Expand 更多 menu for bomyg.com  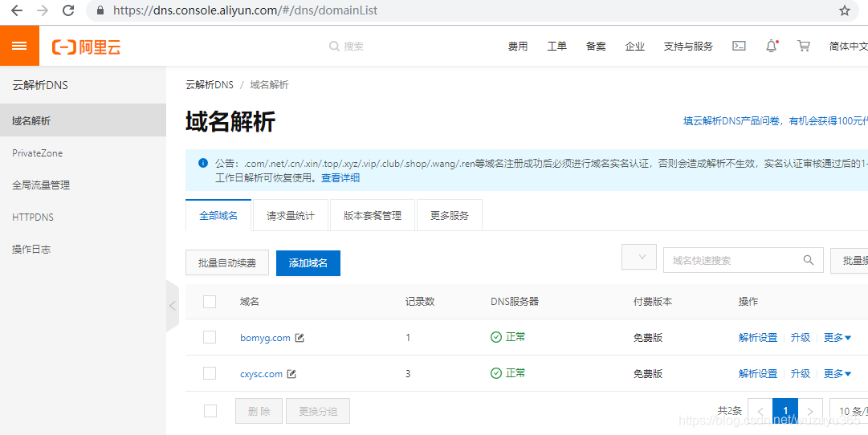pos(837,338)
